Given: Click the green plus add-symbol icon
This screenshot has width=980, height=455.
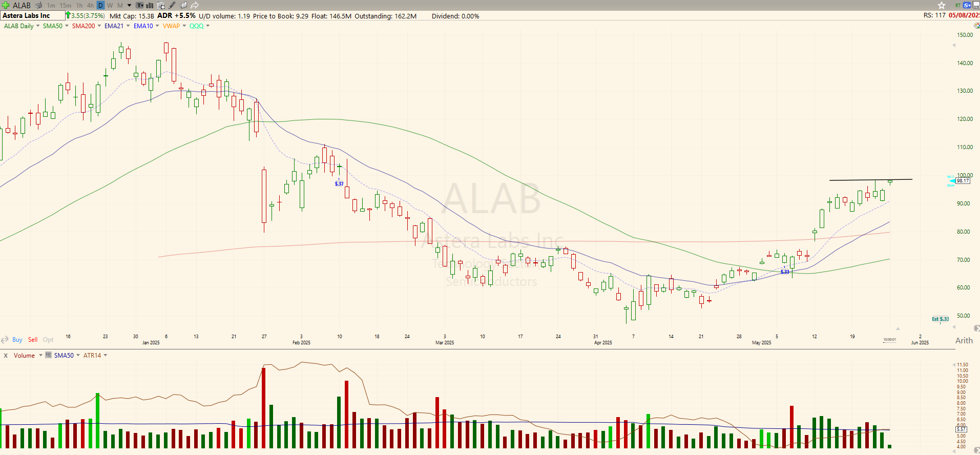Looking at the screenshot, I should pyautogui.click(x=6, y=5).
